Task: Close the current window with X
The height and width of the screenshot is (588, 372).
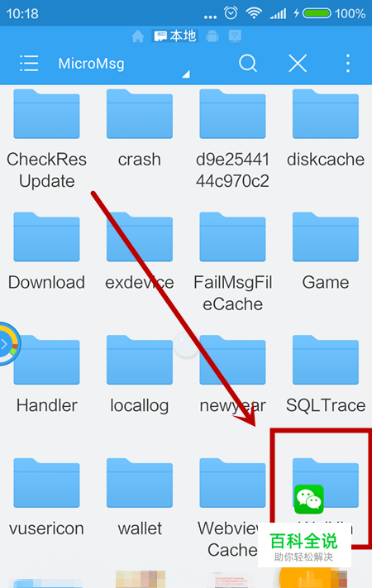Action: [298, 63]
